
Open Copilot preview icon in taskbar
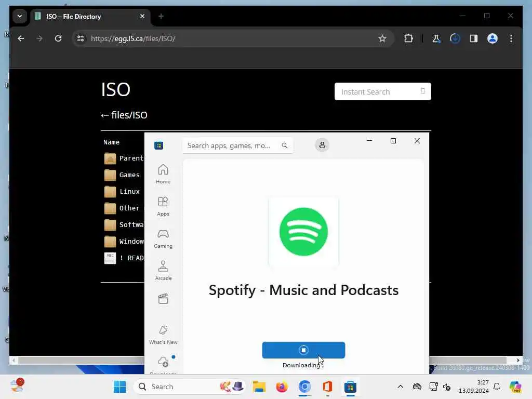515,387
